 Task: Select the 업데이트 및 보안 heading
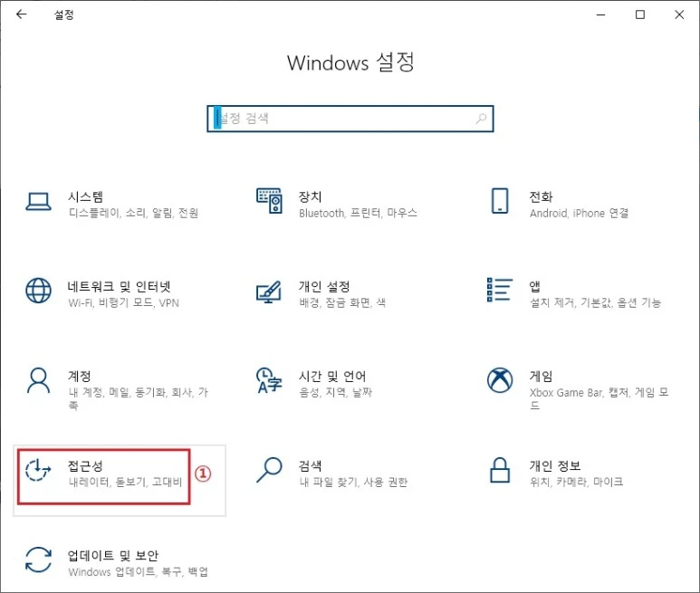click(113, 556)
